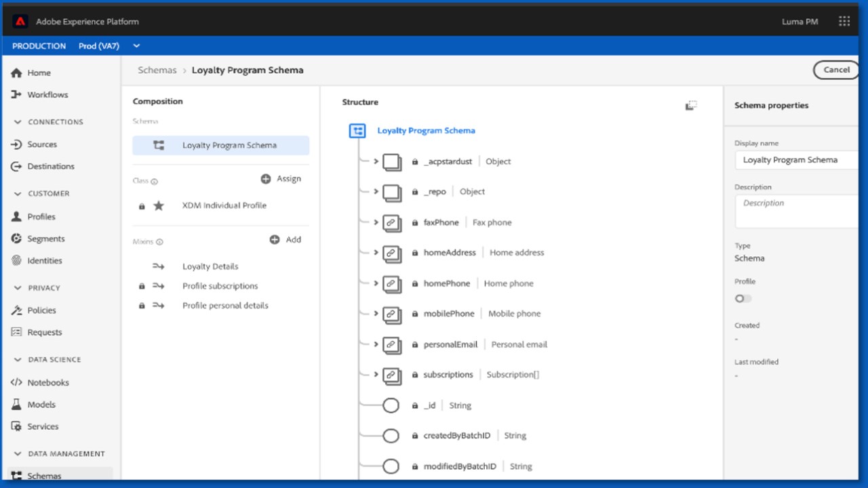
Task: Click the Models flask icon
Action: click(x=17, y=405)
